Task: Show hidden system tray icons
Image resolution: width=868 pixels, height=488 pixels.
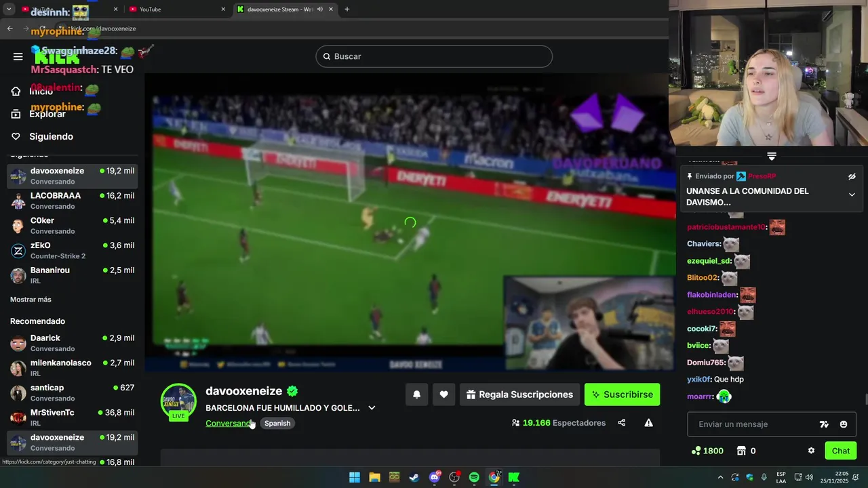Action: pyautogui.click(x=720, y=477)
